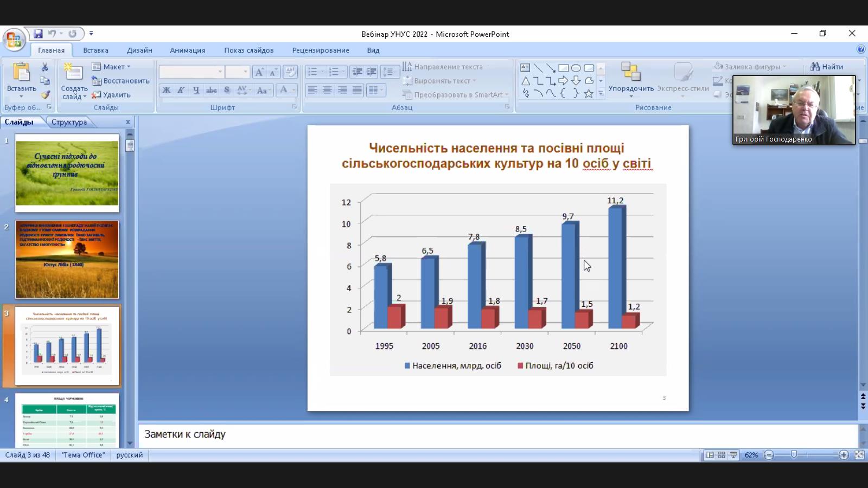Expand the quick access toolbar customization arrow
The width and height of the screenshot is (868, 488).
91,34
